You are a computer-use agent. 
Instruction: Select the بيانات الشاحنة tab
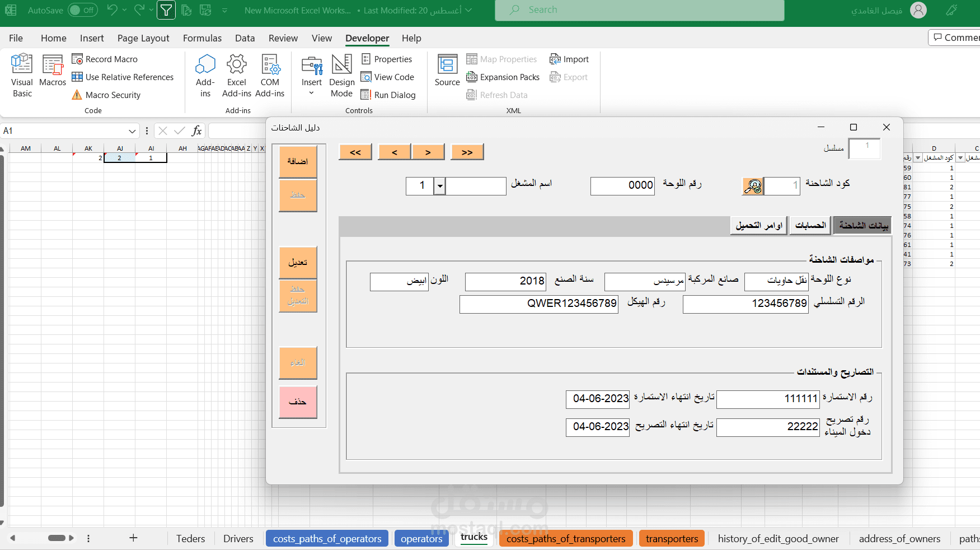[863, 225]
